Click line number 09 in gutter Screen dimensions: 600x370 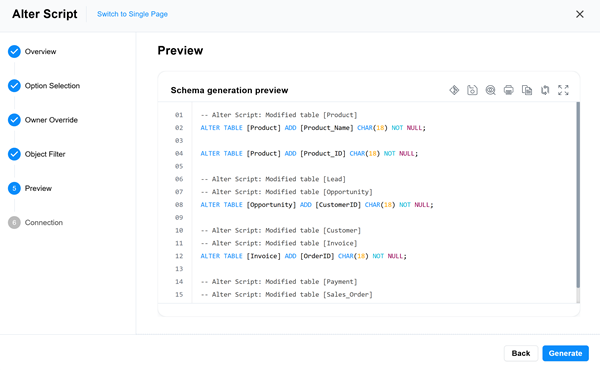point(179,217)
